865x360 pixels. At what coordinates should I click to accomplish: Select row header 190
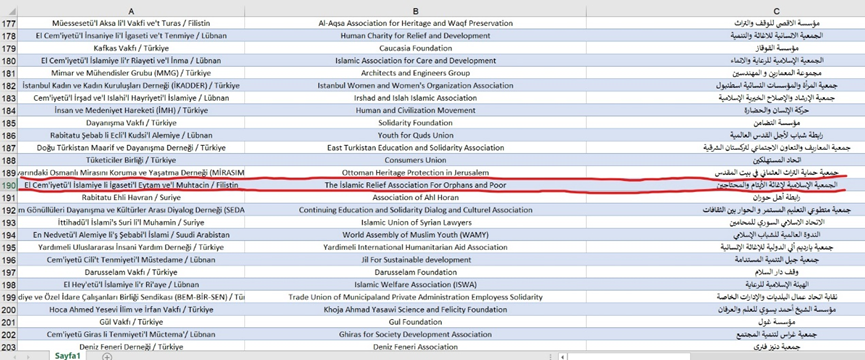(x=9, y=186)
